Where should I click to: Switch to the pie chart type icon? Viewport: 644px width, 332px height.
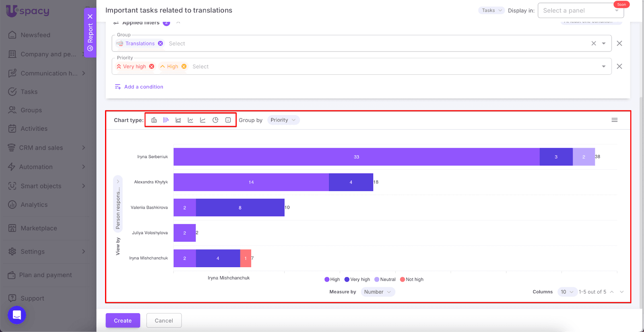[215, 120]
